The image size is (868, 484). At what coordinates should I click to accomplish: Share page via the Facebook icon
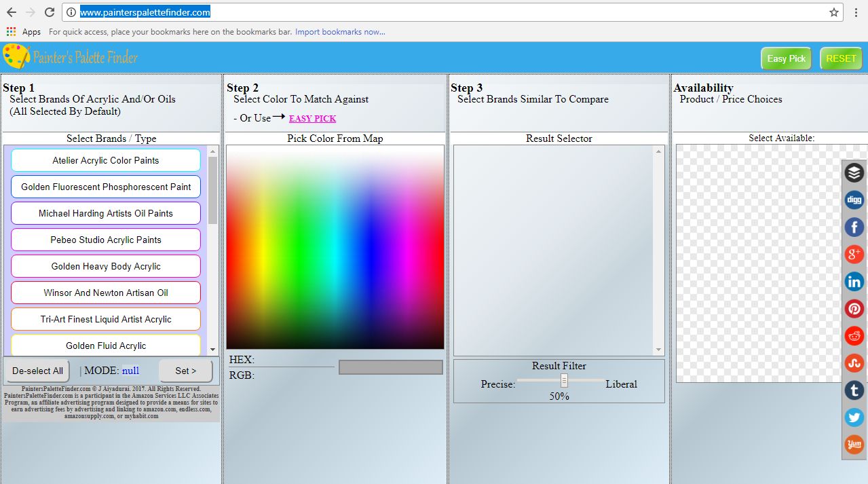[854, 227]
